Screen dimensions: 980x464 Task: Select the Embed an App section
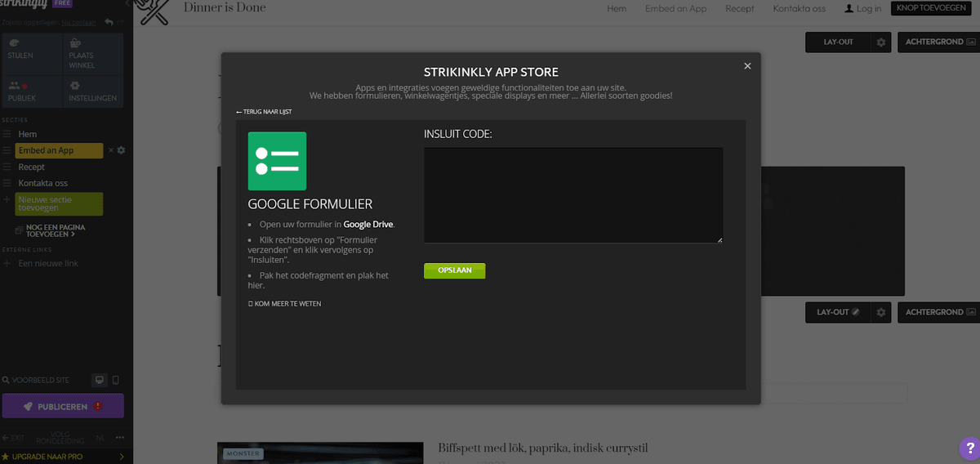pos(59,150)
